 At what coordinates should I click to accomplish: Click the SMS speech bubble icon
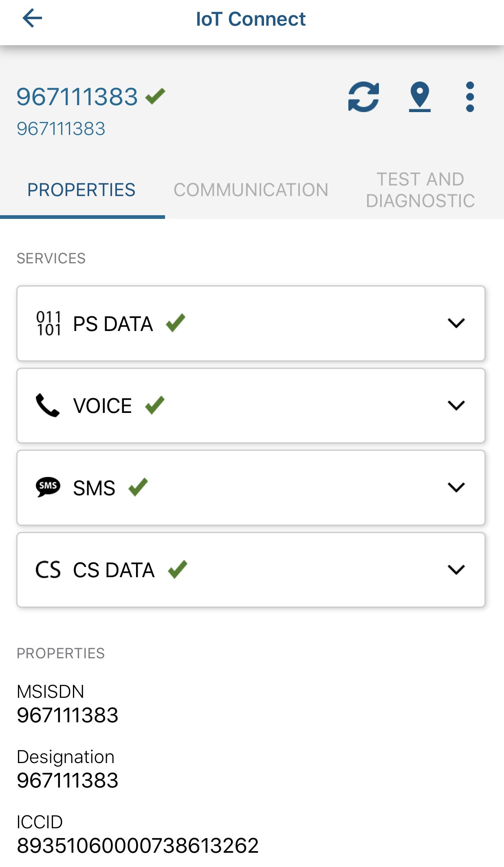point(48,487)
